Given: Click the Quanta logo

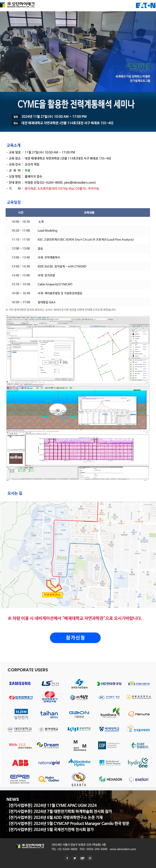Looking at the screenshot, I should point(79,779).
